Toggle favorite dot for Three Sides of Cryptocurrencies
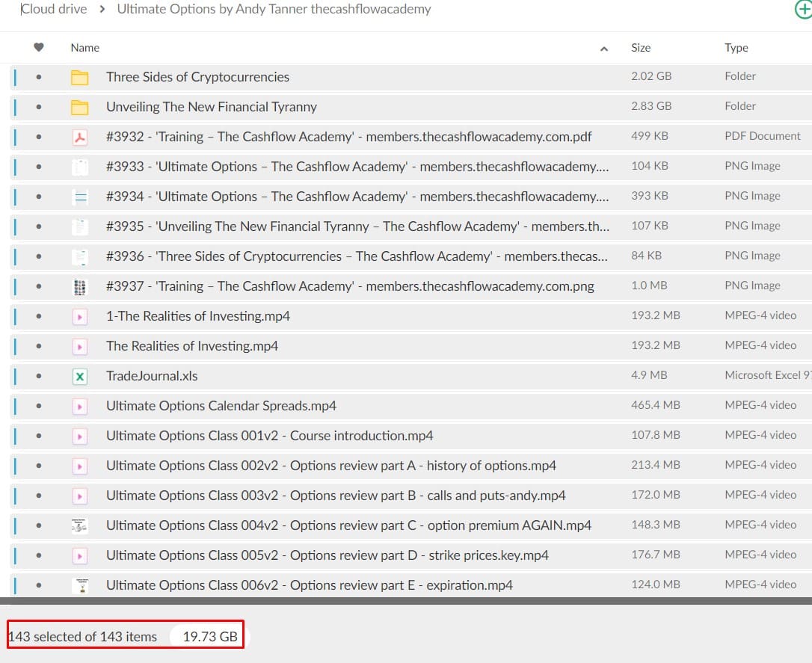Viewport: 812px width, 663px height. tap(39, 77)
